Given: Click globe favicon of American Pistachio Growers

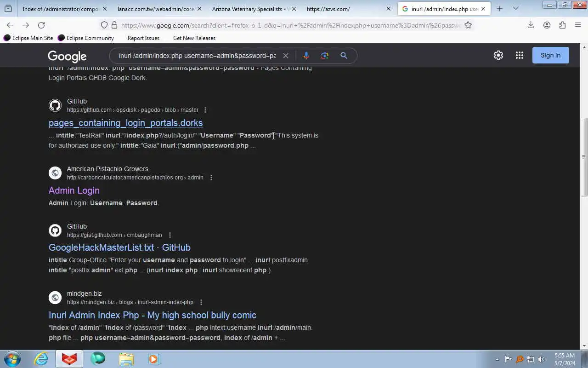Looking at the screenshot, I should pyautogui.click(x=55, y=173).
